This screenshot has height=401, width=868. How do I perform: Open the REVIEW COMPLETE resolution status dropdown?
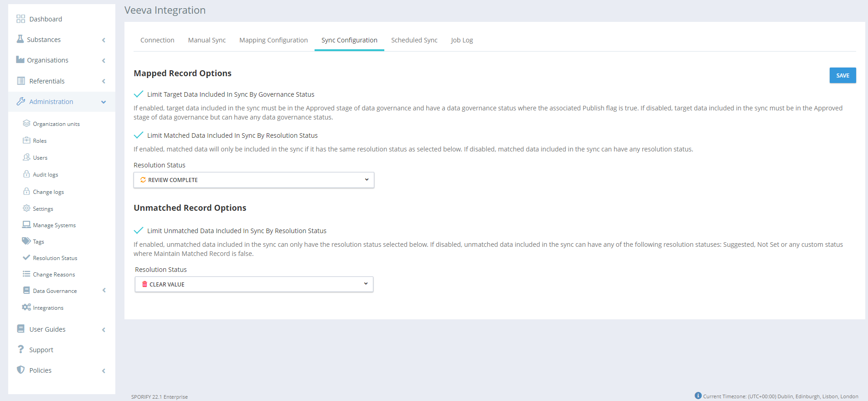(x=253, y=180)
